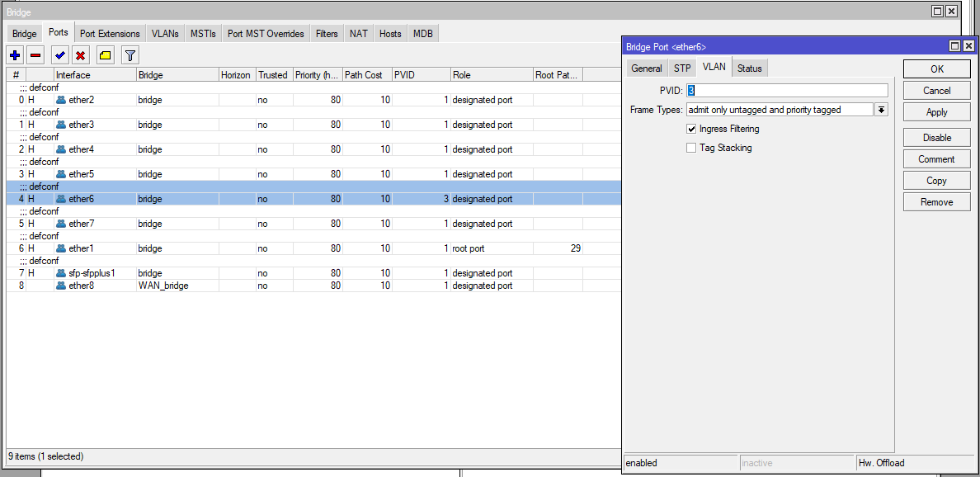Switch to STP tab in Bridge Port dialog
The width and height of the screenshot is (980, 477).
point(682,68)
